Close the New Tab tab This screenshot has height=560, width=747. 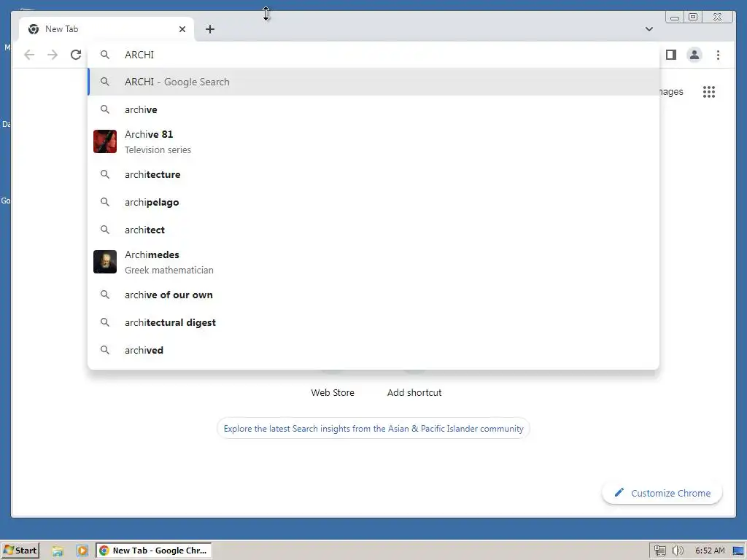(182, 29)
